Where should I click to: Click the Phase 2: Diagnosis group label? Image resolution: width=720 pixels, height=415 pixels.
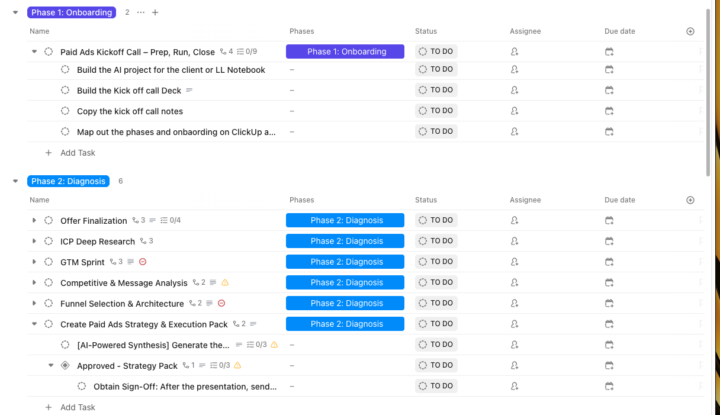(x=68, y=181)
